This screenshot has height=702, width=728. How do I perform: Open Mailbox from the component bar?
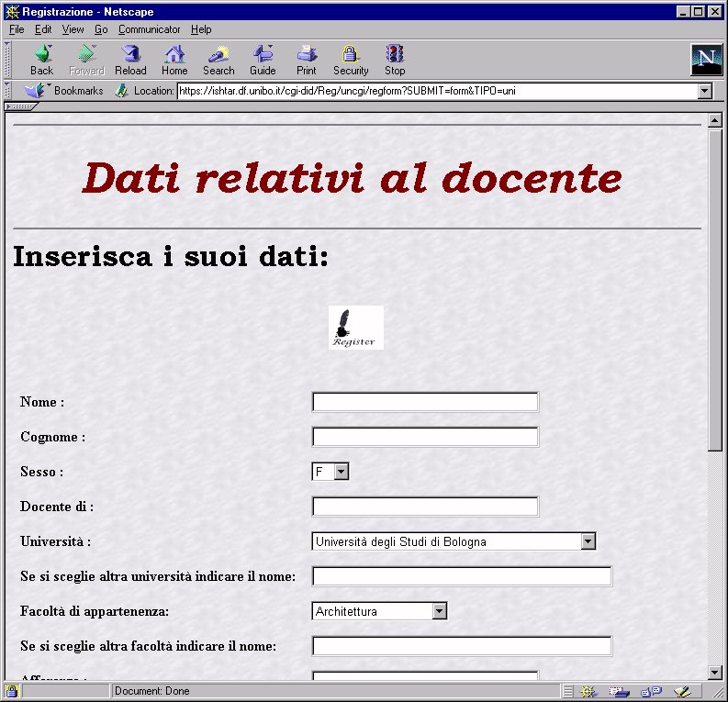(620, 691)
